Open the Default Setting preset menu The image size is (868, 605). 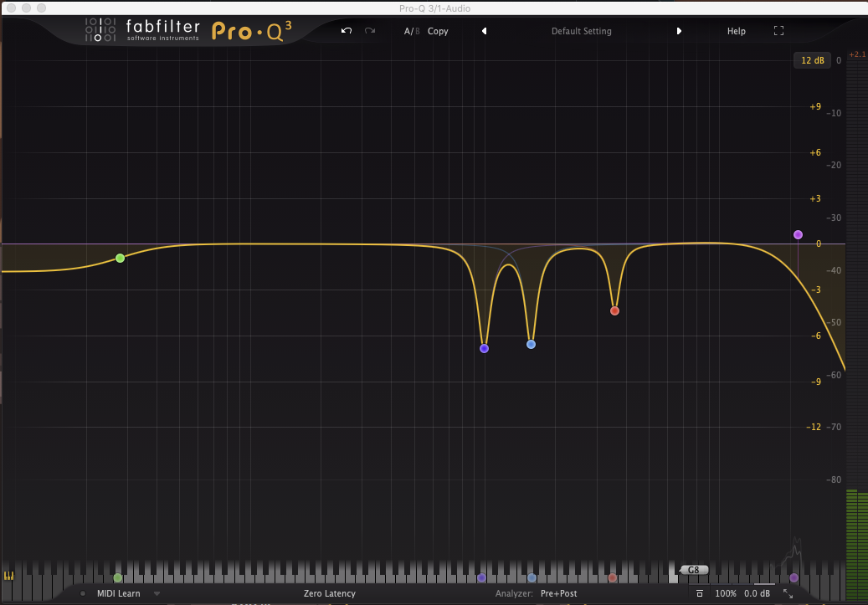[x=581, y=31]
